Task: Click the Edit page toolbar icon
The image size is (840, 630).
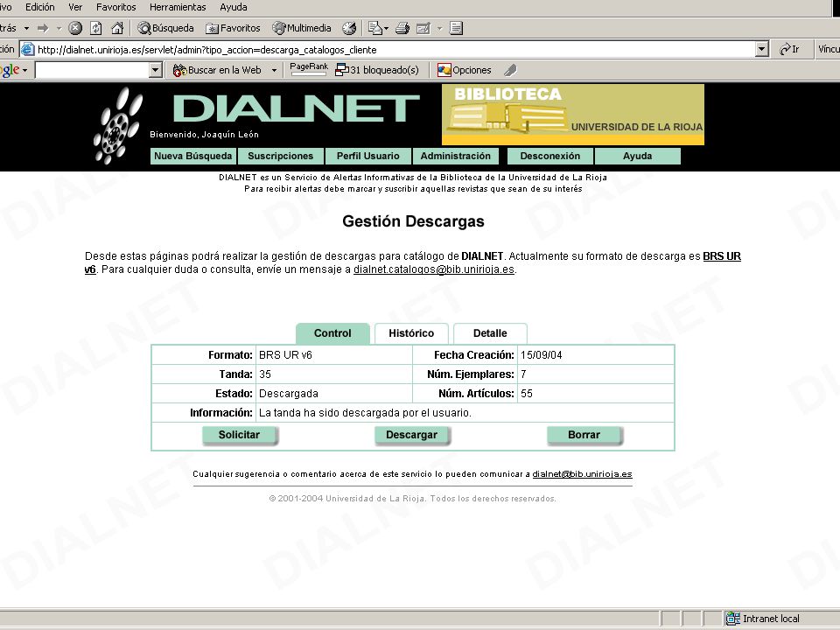Action: coord(423,28)
